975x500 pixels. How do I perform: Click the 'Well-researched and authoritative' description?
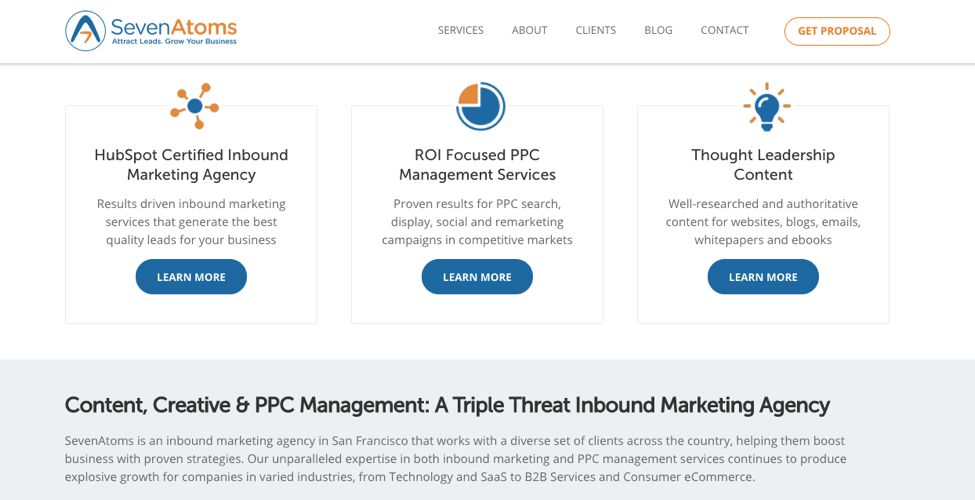[x=763, y=222]
